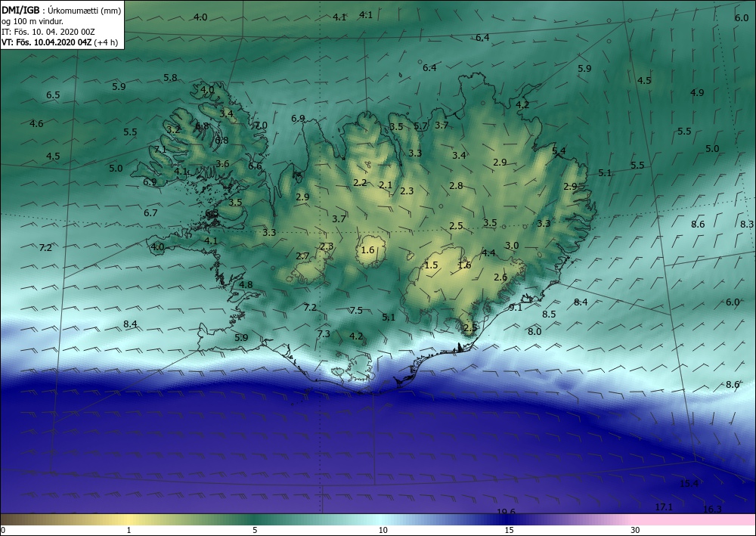Click the map value 2.2

coord(360,183)
